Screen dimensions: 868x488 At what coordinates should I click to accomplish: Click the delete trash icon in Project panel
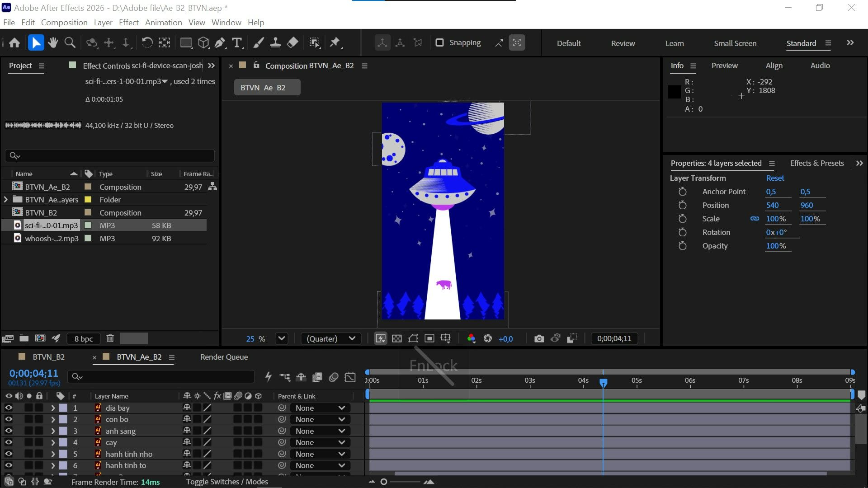click(x=110, y=338)
